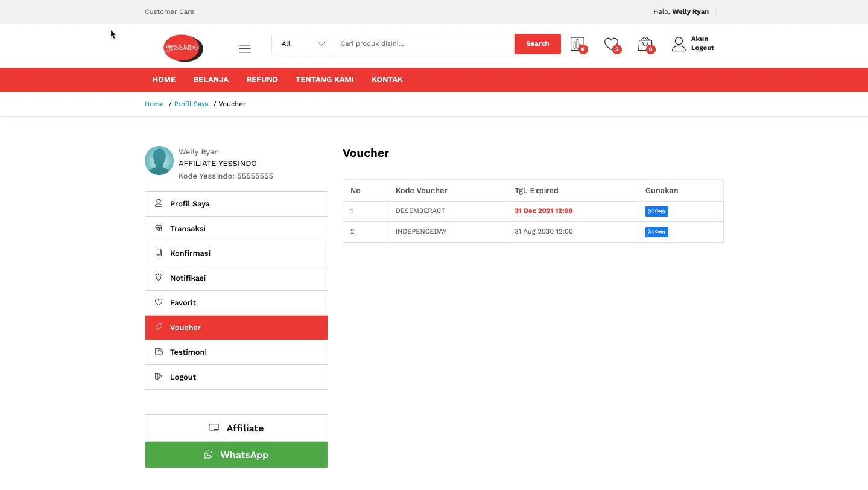Viewport: 868px width, 490px height.
Task: Click the Profil Saya breadcrumb link
Action: (x=191, y=104)
